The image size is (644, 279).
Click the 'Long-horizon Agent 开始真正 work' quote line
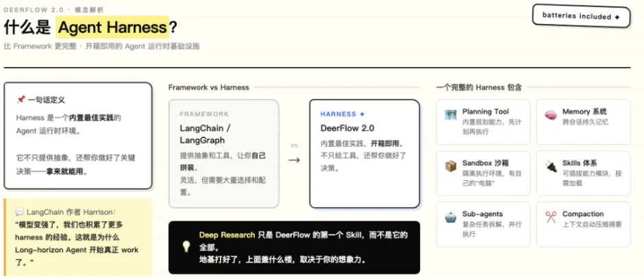pos(77,250)
